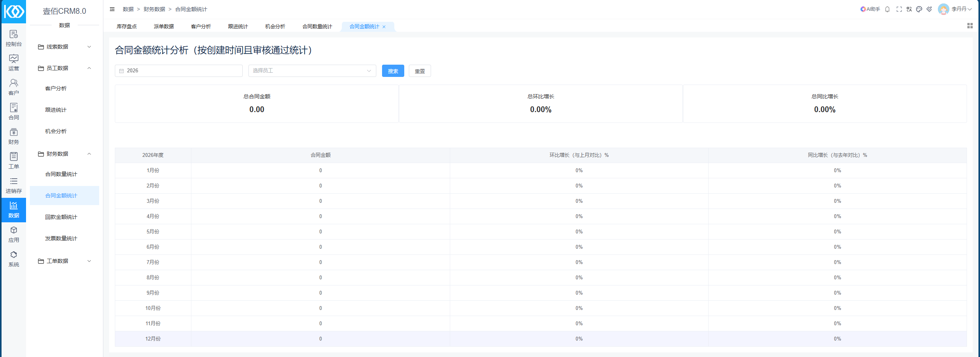Click the 合同金额 column header

tap(320, 155)
